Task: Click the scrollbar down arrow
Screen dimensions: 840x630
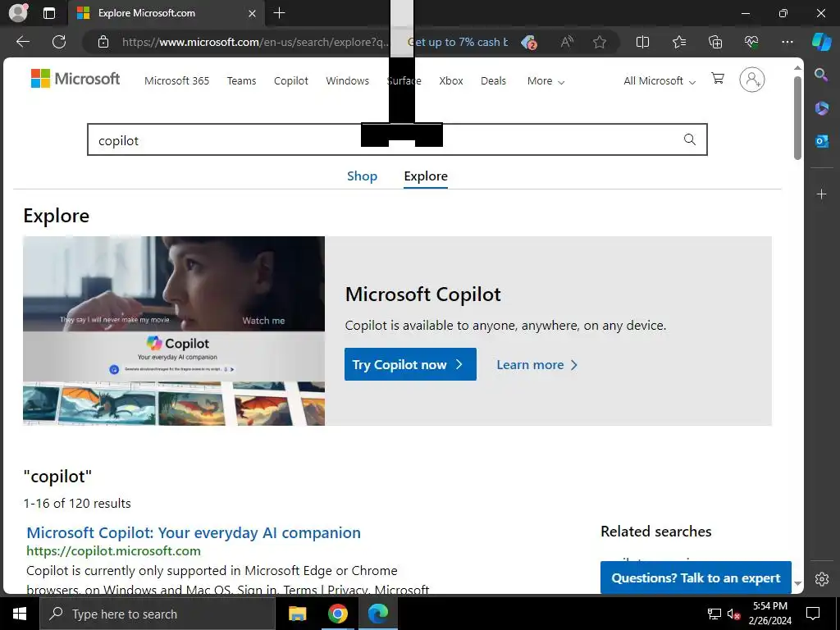Action: [797, 583]
